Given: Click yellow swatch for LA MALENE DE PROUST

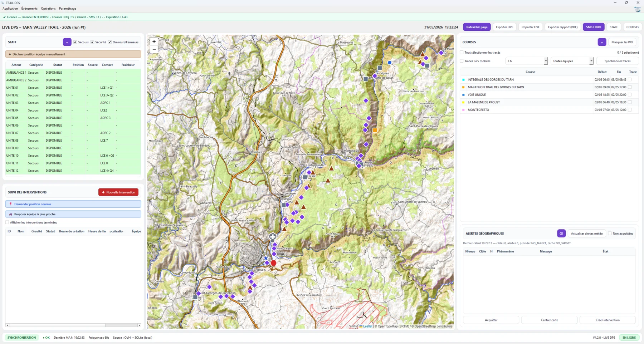Looking at the screenshot, I should pyautogui.click(x=464, y=102).
